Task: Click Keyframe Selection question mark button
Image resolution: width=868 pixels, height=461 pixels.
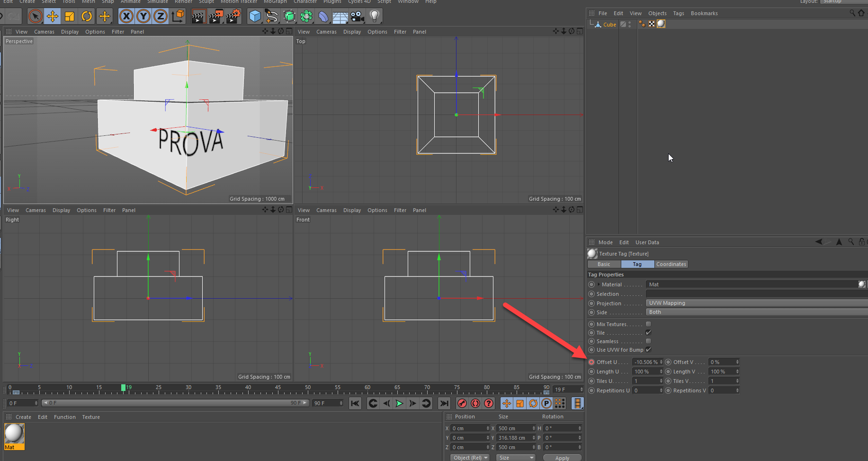Action: pyautogui.click(x=489, y=403)
